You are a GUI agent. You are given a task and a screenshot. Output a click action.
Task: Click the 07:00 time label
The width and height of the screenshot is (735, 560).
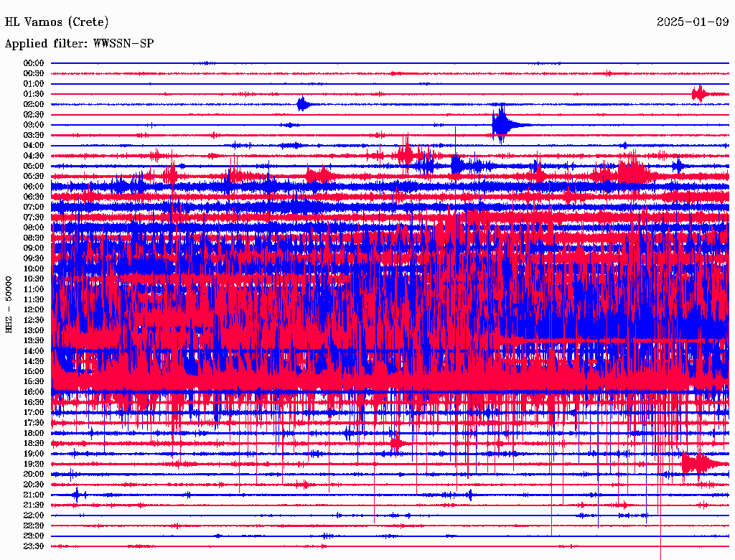(x=34, y=207)
